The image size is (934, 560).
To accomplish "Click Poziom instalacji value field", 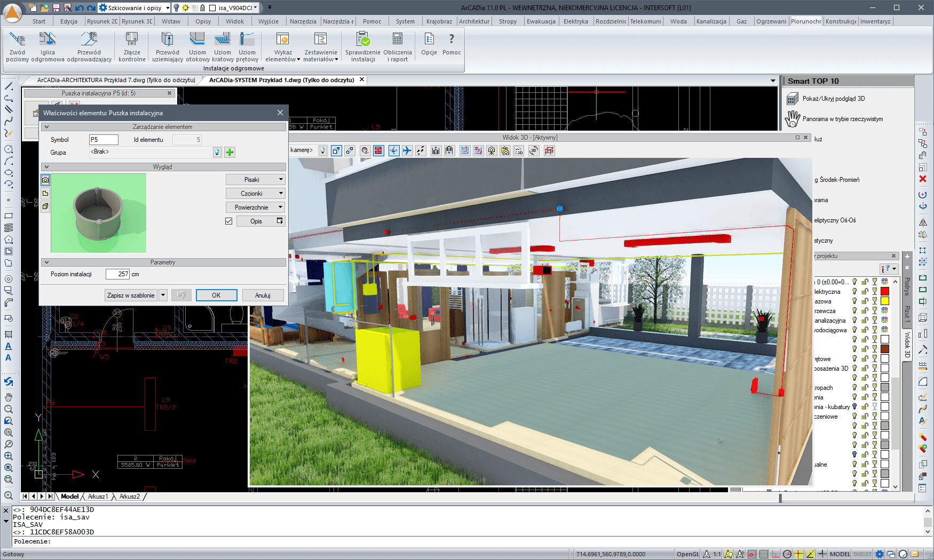I will 117,274.
